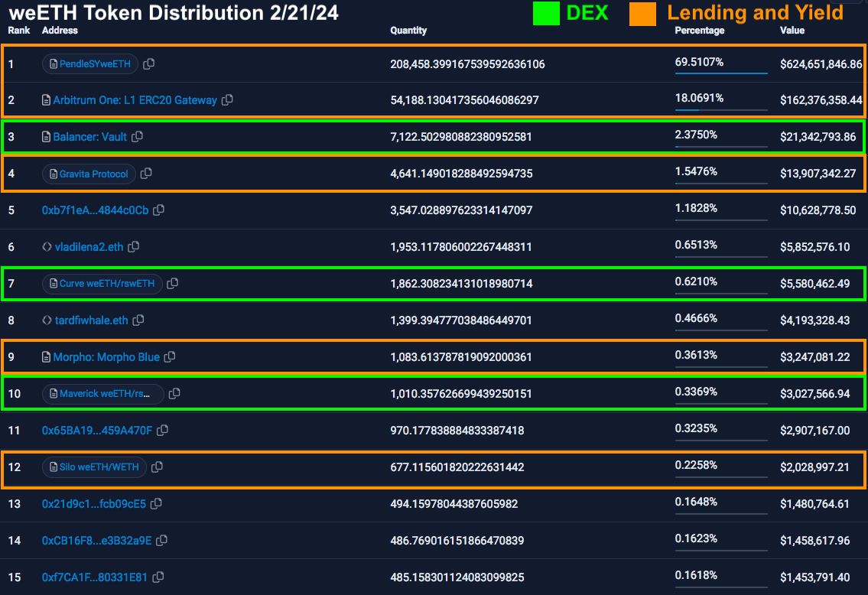Open address 0xb7f1eA...4844c0Cb
Screen dimensions: 868x595
coord(95,210)
